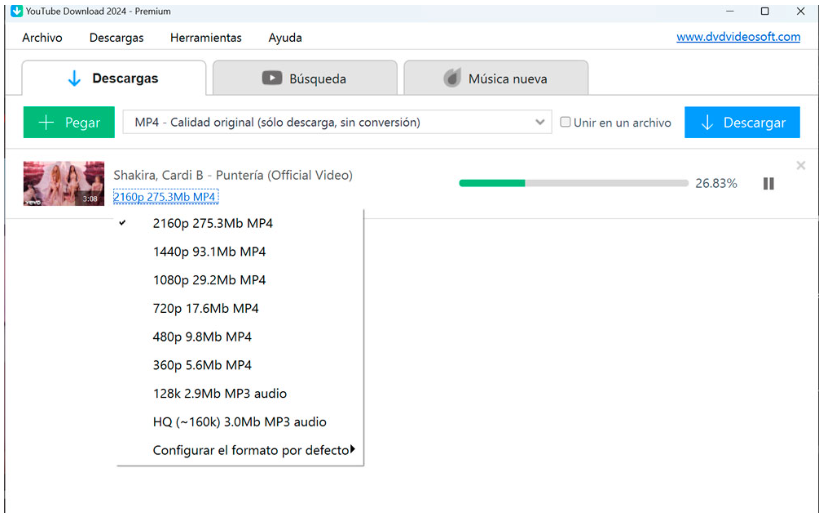The image size is (823, 513).
Task: Select the 720p 17.6Mb MP4 option
Action: point(240,308)
